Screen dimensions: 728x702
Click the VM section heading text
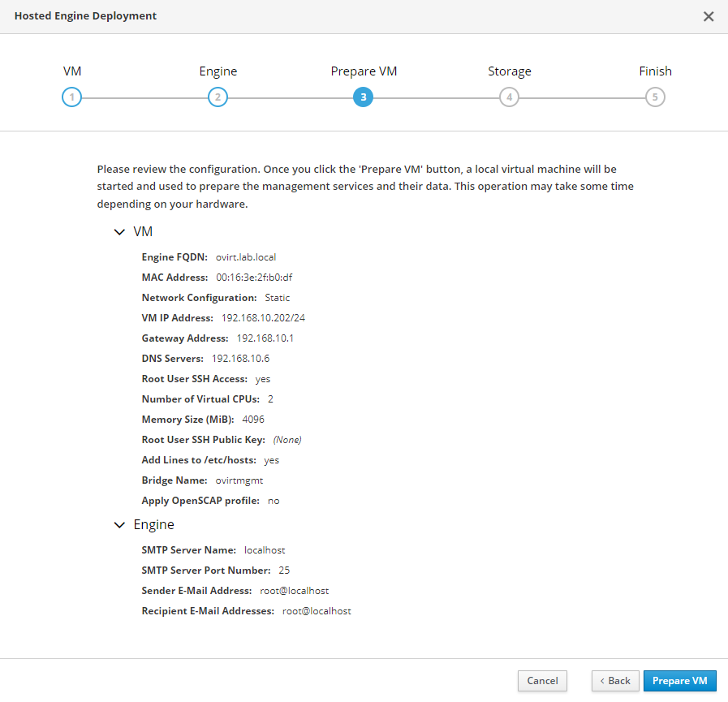click(143, 232)
